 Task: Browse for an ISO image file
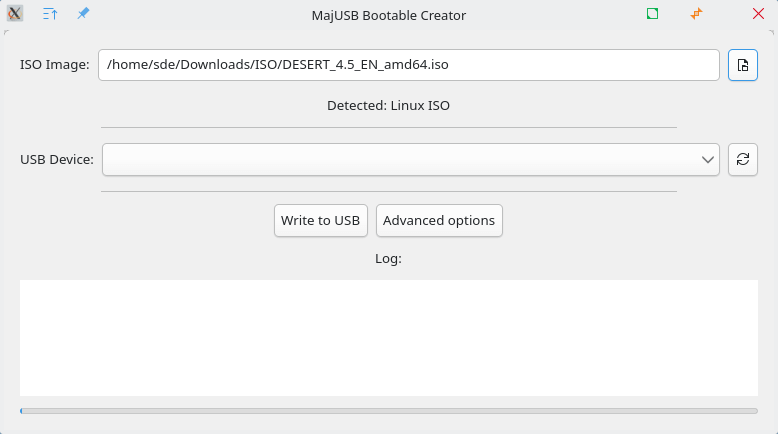click(x=742, y=65)
